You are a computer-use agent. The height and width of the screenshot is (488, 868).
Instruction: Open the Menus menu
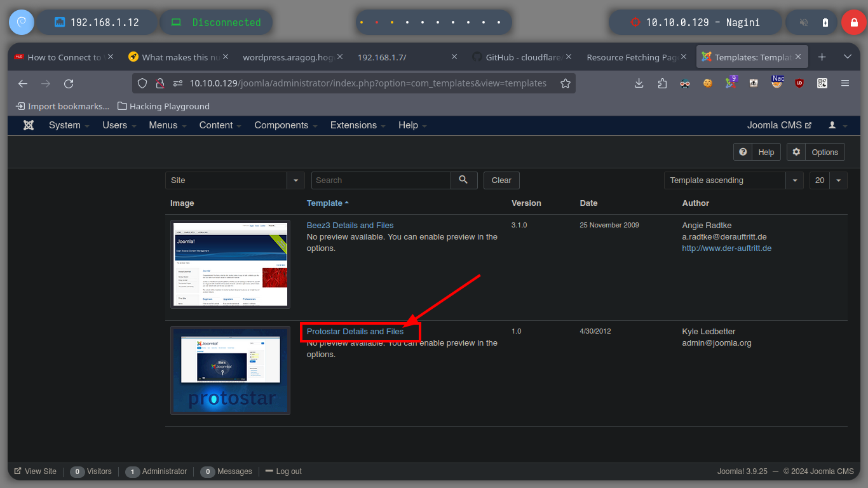click(168, 125)
